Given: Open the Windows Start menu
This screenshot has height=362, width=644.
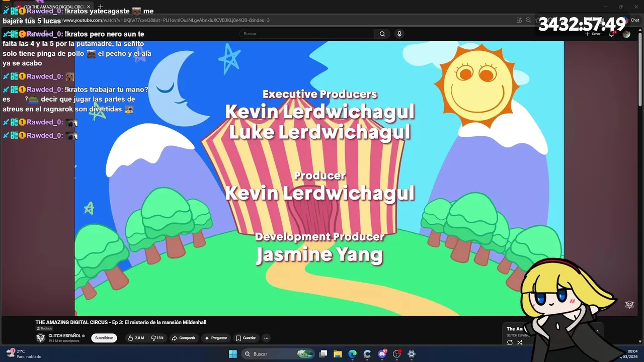Looking at the screenshot, I should point(233,354).
